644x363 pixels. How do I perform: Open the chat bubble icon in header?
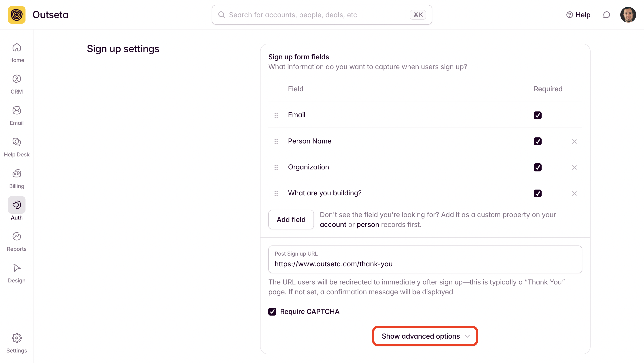[x=606, y=15]
